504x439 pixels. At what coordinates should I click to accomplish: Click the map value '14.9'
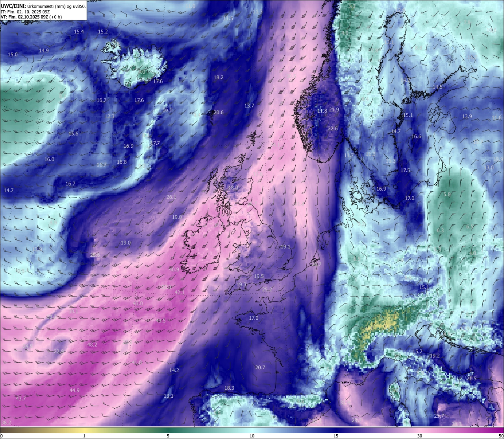44,50
